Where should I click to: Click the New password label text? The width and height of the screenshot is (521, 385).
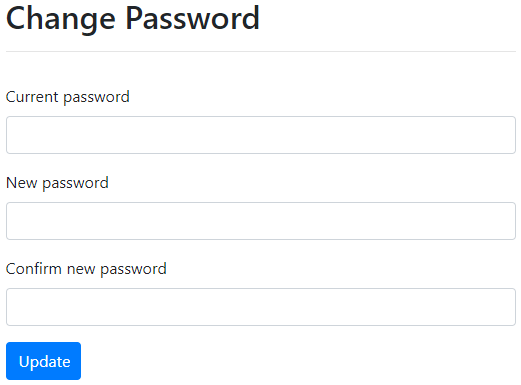(57, 183)
